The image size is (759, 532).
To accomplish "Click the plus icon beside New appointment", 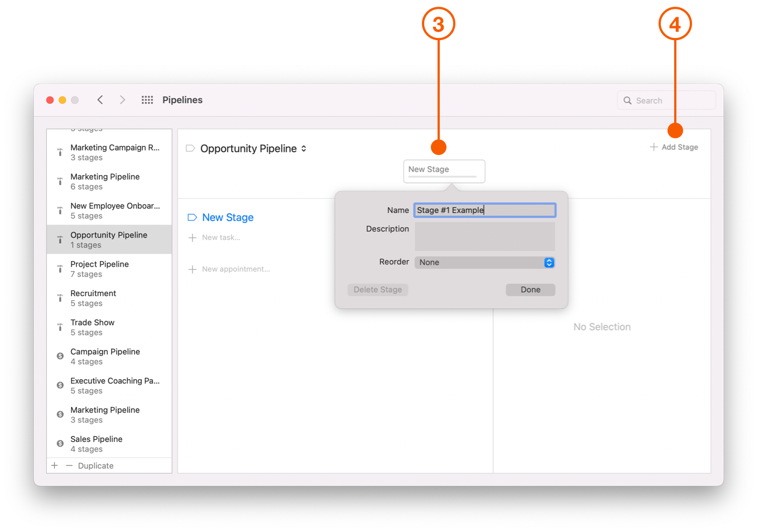I will (192, 269).
